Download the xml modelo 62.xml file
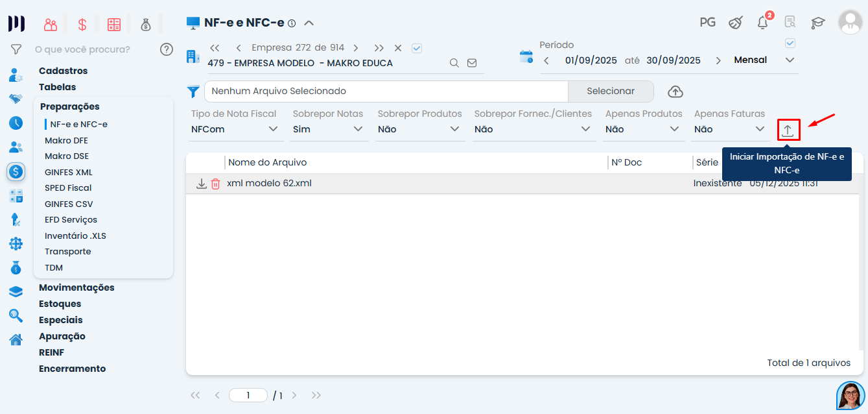This screenshot has width=868, height=414. tap(202, 184)
